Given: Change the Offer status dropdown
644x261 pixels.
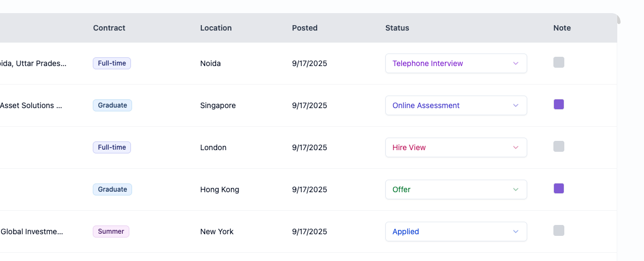Looking at the screenshot, I should (x=456, y=189).
